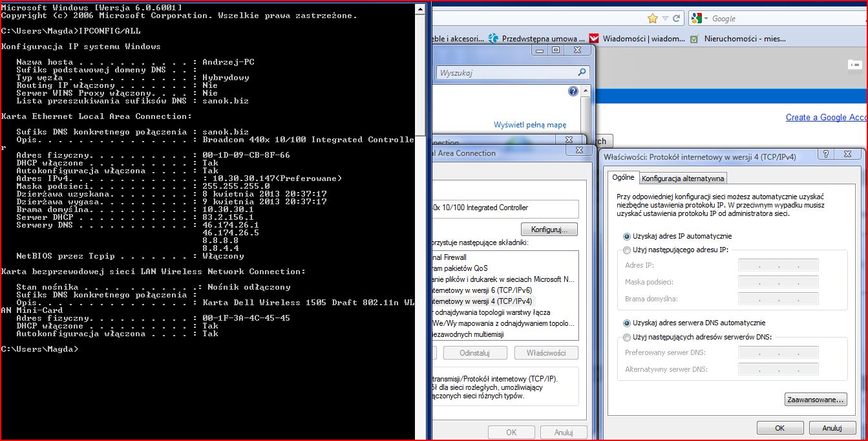The width and height of the screenshot is (868, 441).
Task: Select Użyj następujących adresów serwerów DNS
Action: click(697, 337)
